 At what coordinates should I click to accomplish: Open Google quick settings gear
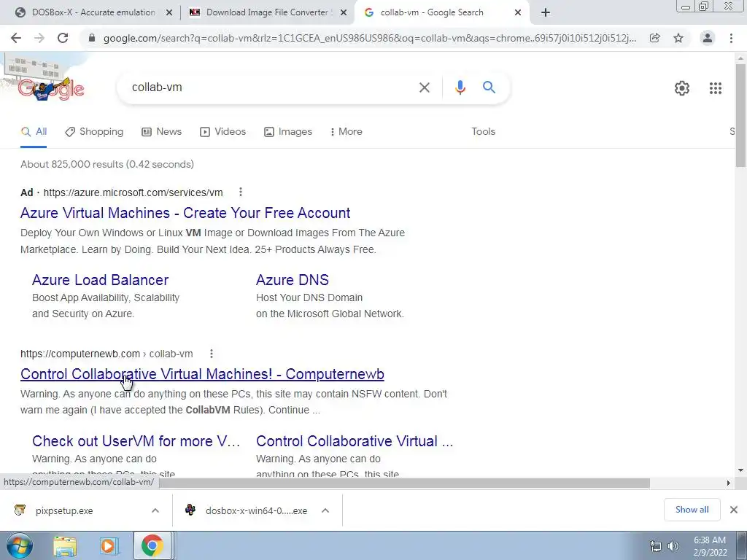[x=682, y=88]
